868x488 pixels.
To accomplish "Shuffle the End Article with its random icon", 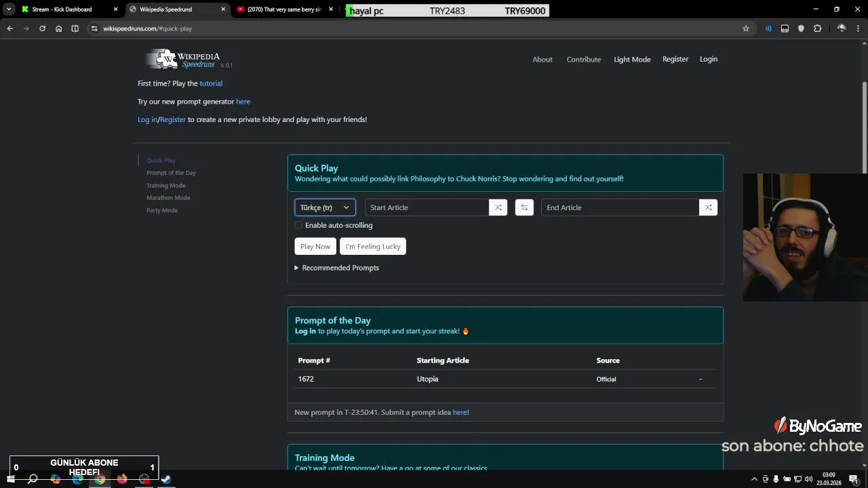I will click(x=708, y=207).
